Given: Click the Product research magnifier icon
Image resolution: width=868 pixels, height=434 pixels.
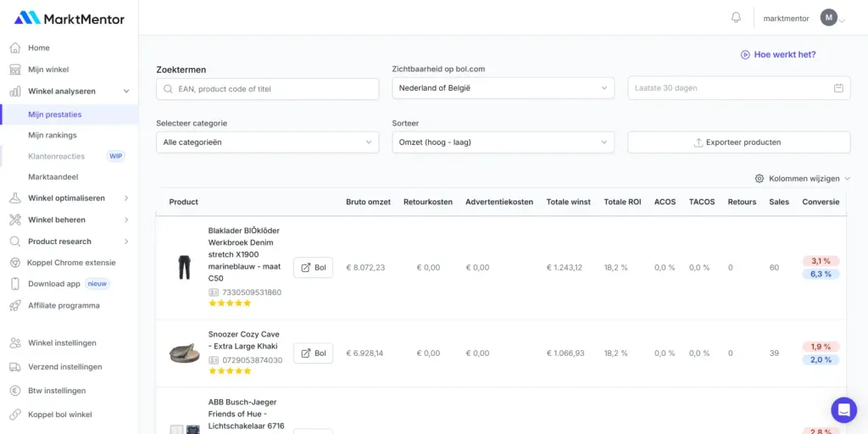Looking at the screenshot, I should [15, 242].
